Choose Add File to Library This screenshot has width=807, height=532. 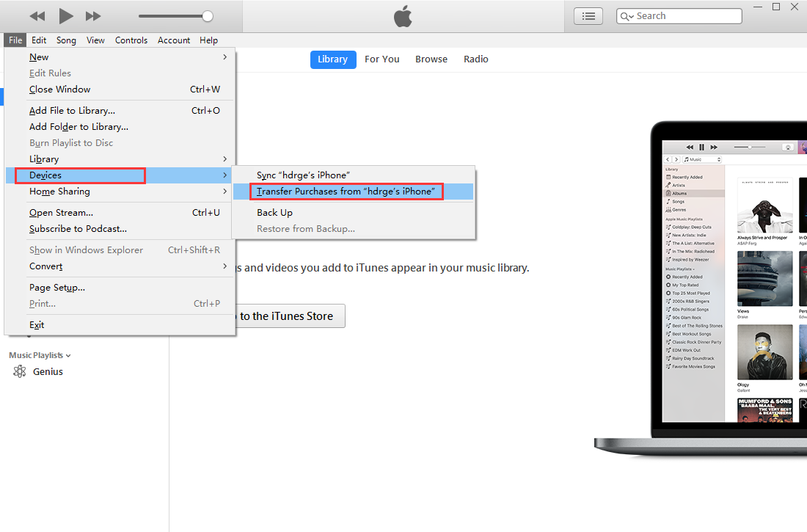coord(120,110)
